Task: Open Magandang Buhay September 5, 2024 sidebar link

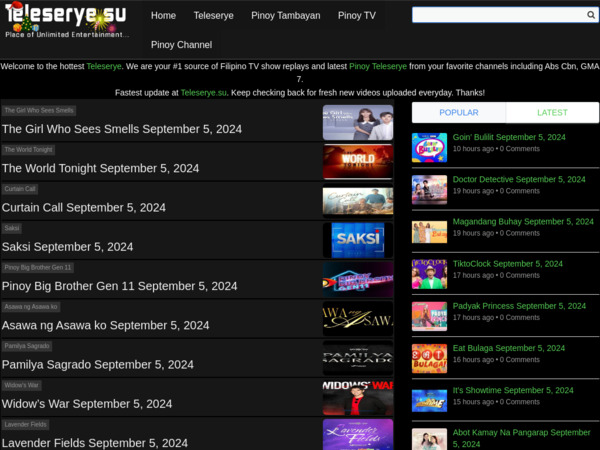Action: point(523,222)
